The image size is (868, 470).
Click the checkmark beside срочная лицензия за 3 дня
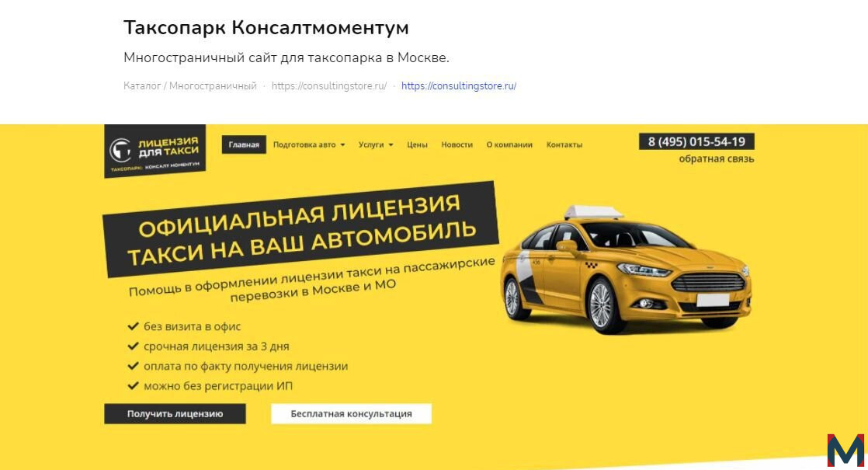[133, 346]
